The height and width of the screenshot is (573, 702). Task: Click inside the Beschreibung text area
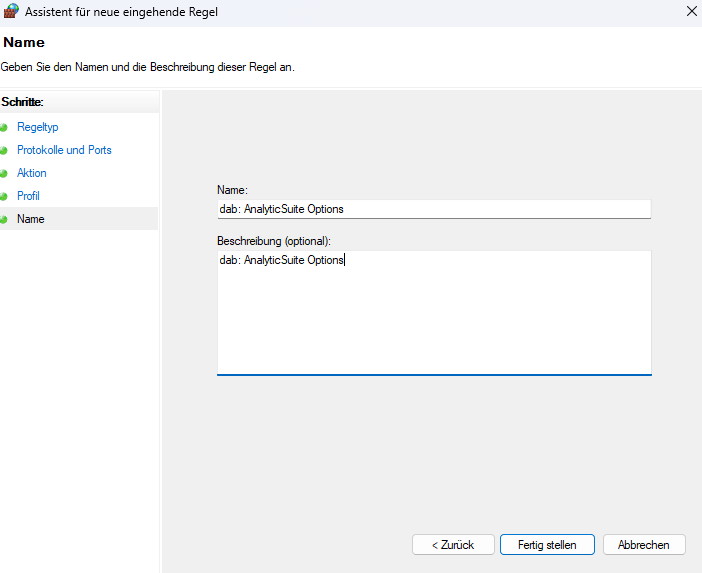click(x=433, y=312)
